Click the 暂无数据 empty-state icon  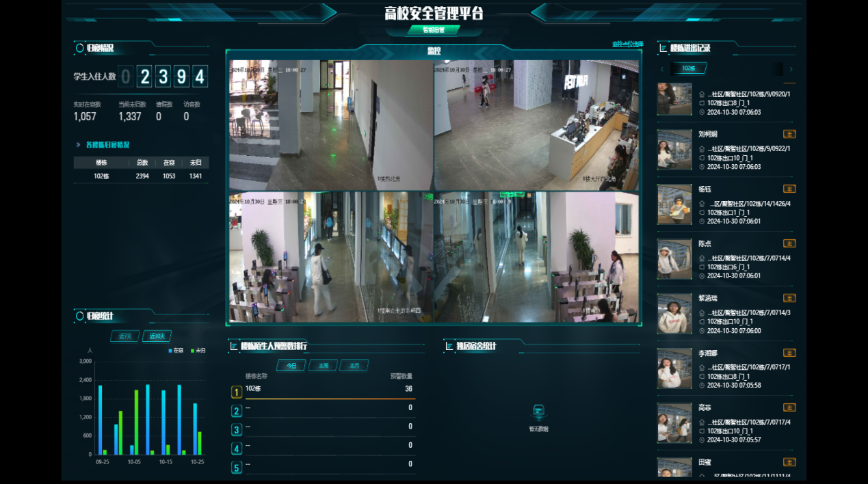point(538,412)
